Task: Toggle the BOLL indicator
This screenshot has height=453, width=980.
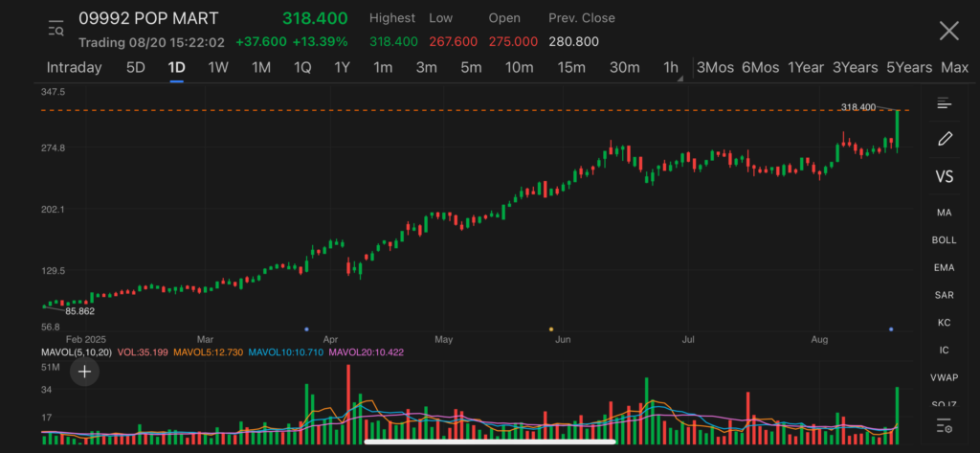Action: tap(944, 240)
